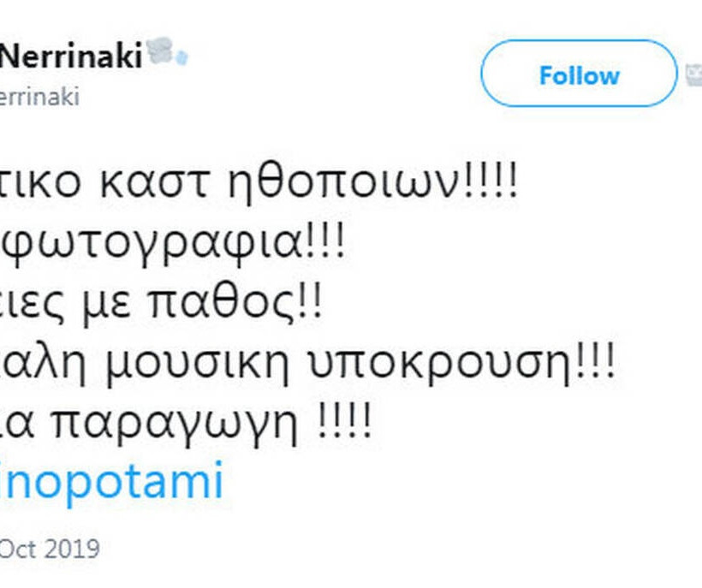The width and height of the screenshot is (702, 588).
Task: Click the Follow button
Action: pos(578,74)
